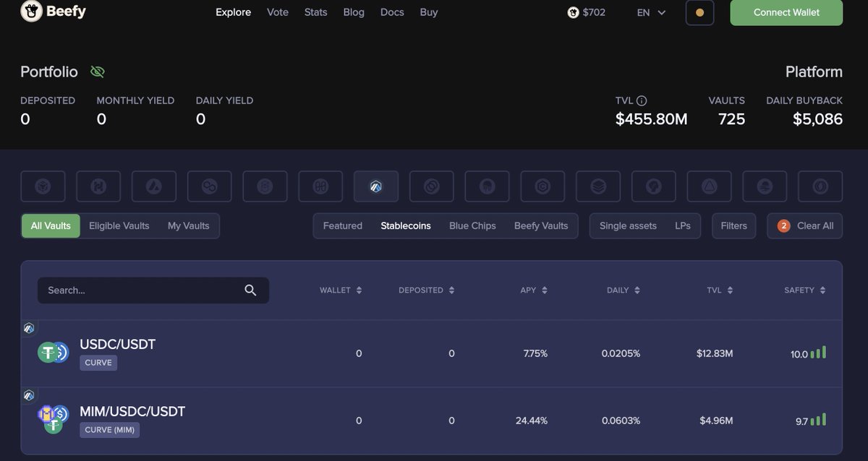Toggle portfolio balance visibility eye icon
868x461 pixels.
tap(98, 72)
